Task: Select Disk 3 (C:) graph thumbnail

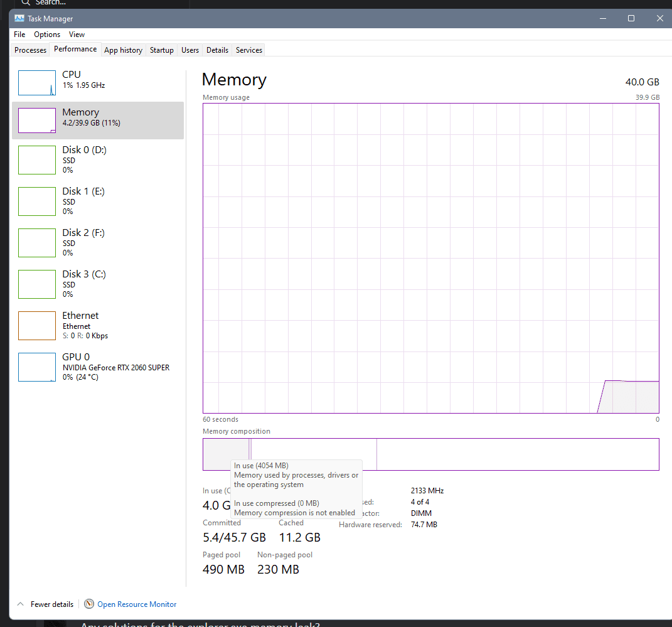Action: pyautogui.click(x=37, y=284)
